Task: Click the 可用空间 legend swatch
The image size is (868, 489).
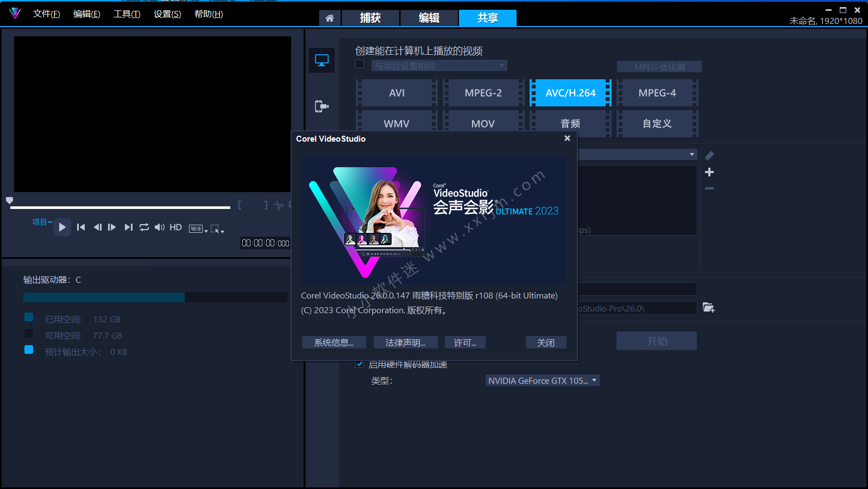Action: [29, 333]
